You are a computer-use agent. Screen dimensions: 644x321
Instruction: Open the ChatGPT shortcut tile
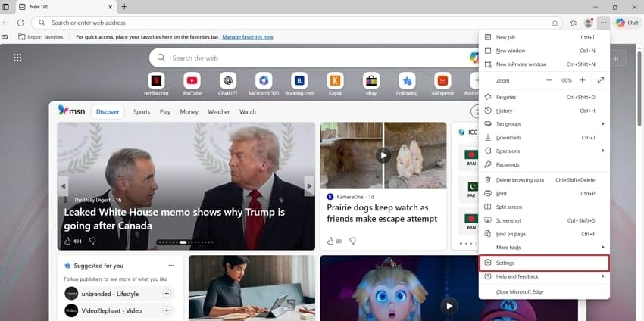click(x=228, y=84)
